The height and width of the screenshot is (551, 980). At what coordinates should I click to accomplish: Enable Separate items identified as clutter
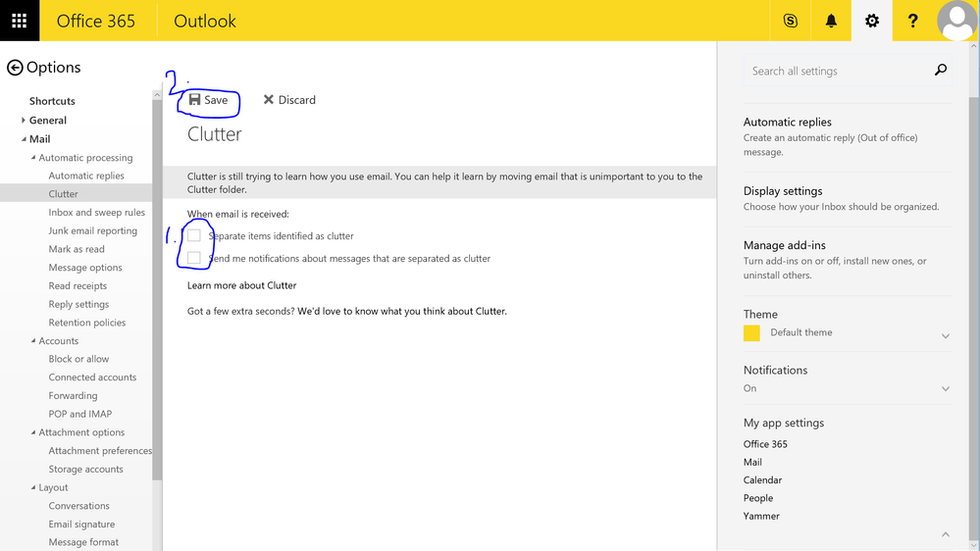click(194, 235)
